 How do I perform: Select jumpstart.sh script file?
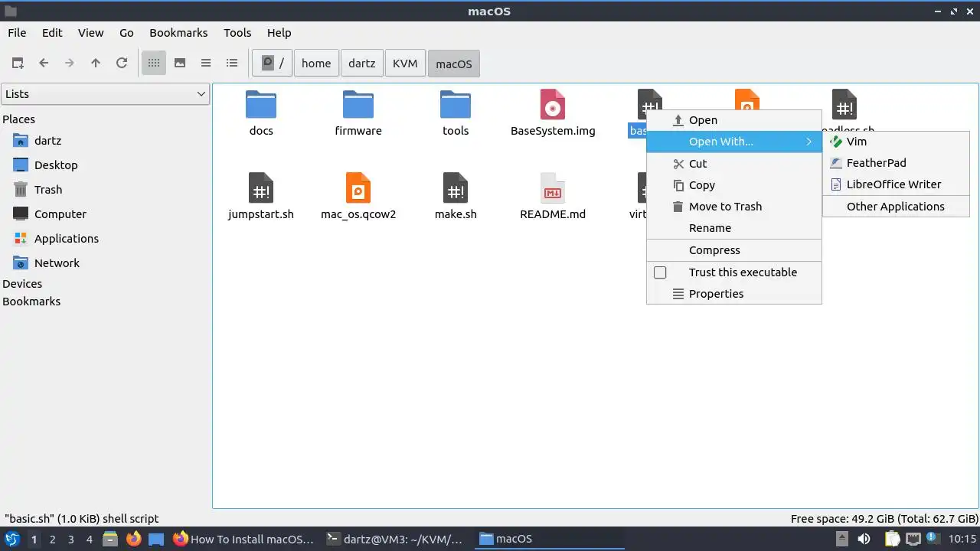coord(261,197)
